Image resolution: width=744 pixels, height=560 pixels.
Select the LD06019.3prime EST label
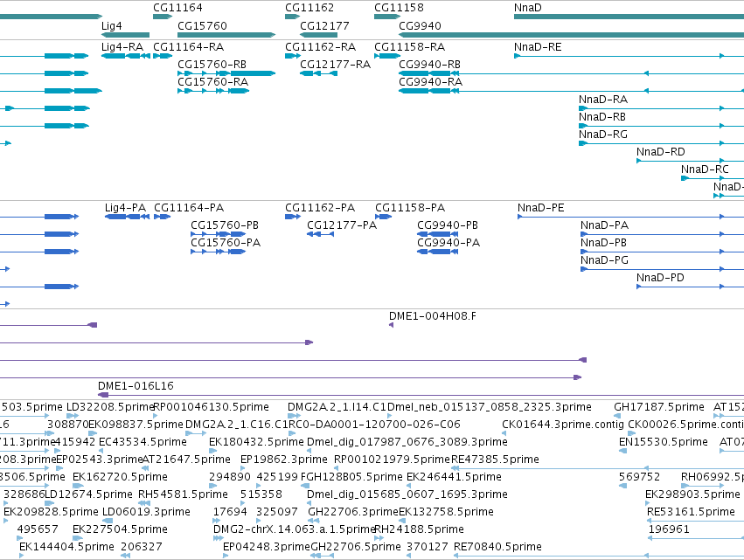click(146, 512)
